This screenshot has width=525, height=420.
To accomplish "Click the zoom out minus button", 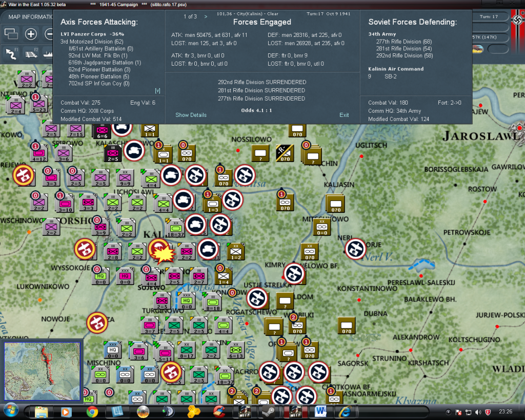I will tap(49, 34).
